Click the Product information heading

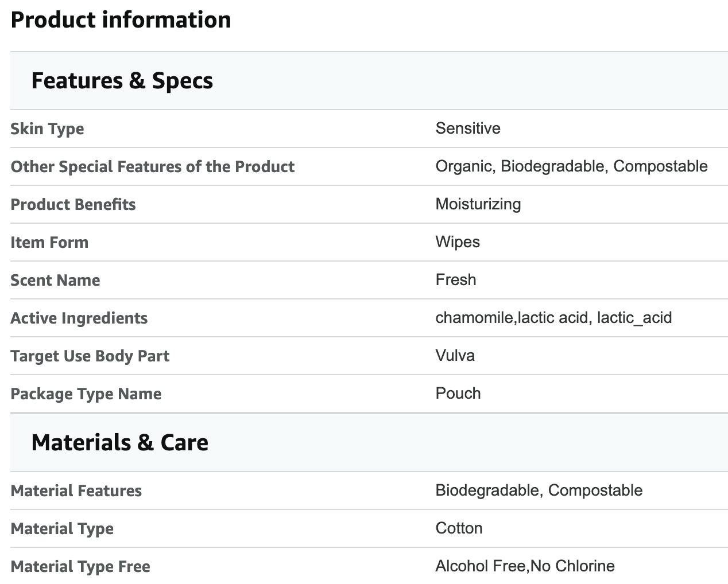pos(121,20)
